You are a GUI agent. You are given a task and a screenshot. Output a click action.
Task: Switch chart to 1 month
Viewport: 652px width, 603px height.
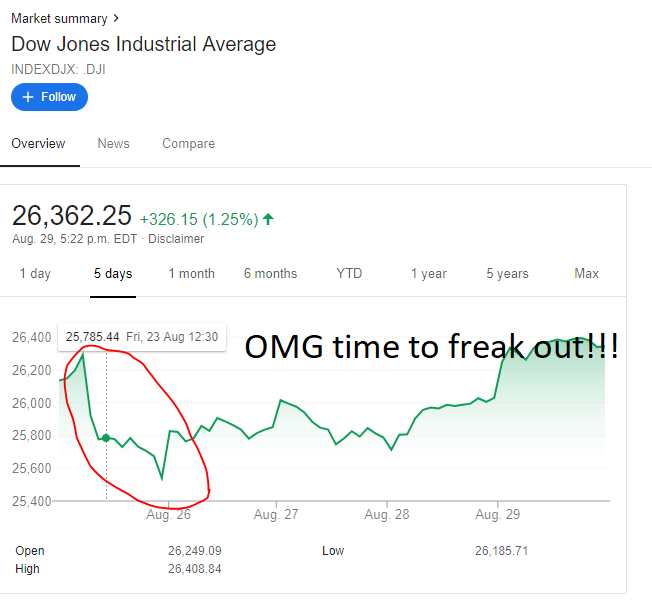point(191,274)
